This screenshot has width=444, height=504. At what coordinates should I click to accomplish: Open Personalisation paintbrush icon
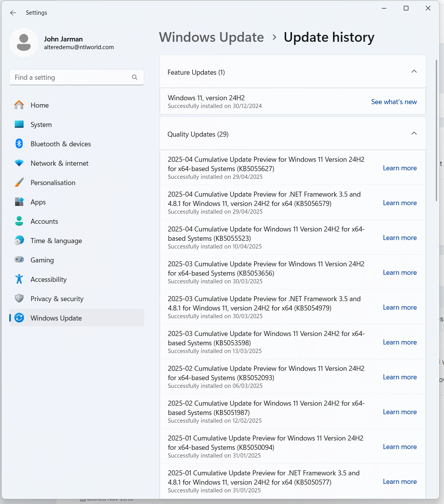pos(19,182)
